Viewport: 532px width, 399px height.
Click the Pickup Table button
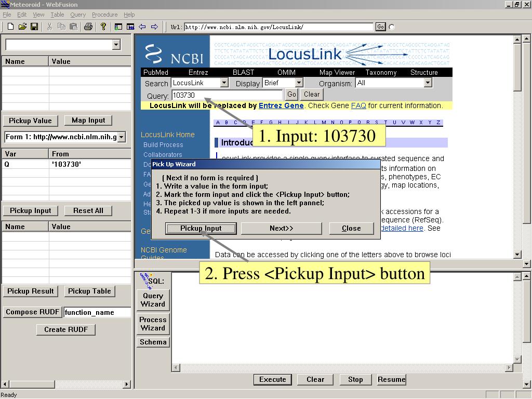pyautogui.click(x=89, y=291)
